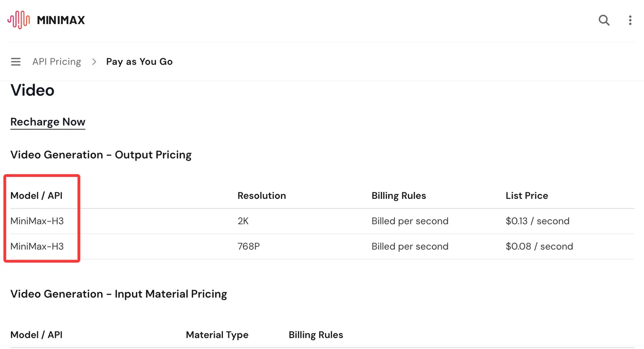The width and height of the screenshot is (644, 349).
Task: Click Video Generation - Output Pricing heading
Action: click(101, 155)
